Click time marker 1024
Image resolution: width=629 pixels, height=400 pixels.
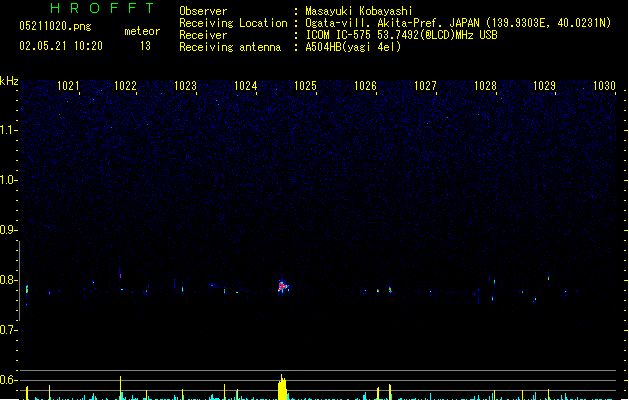pyautogui.click(x=246, y=86)
